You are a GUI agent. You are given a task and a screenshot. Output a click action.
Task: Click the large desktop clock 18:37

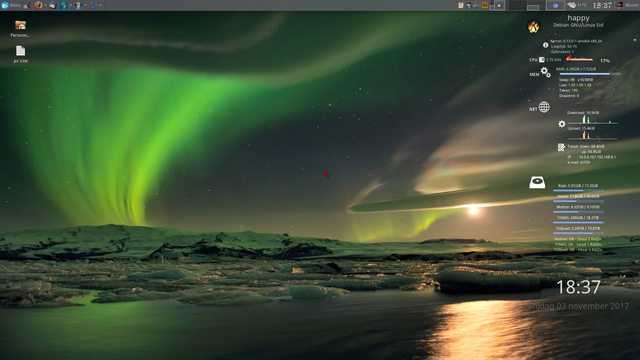coord(579,287)
